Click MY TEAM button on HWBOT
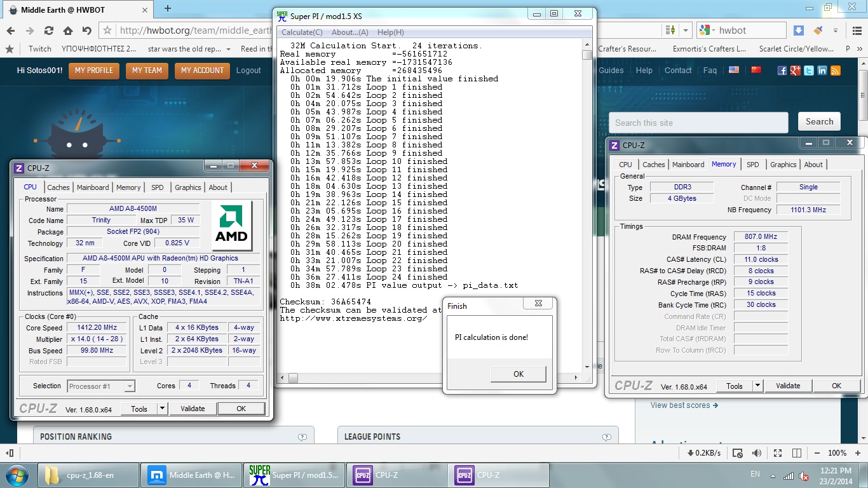Viewport: 868px width, 488px height. (147, 71)
